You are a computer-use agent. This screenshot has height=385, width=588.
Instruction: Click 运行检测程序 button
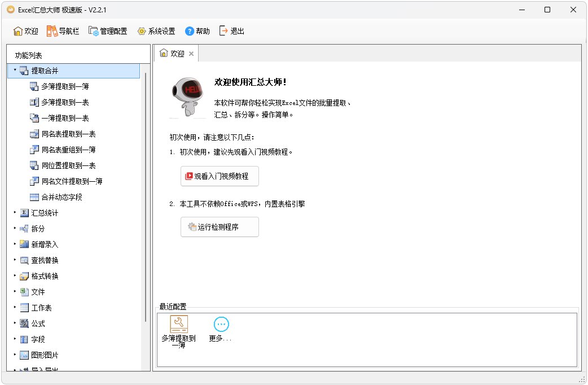pyautogui.click(x=219, y=227)
